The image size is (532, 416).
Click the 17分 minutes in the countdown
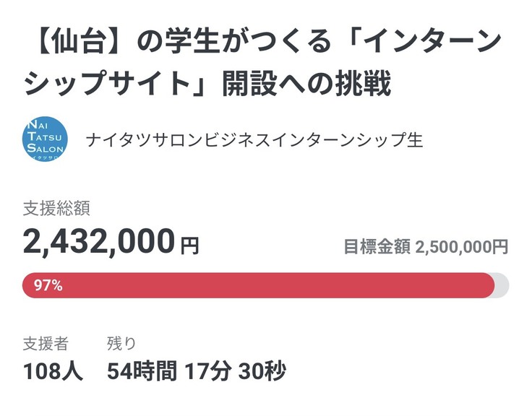tap(208, 371)
